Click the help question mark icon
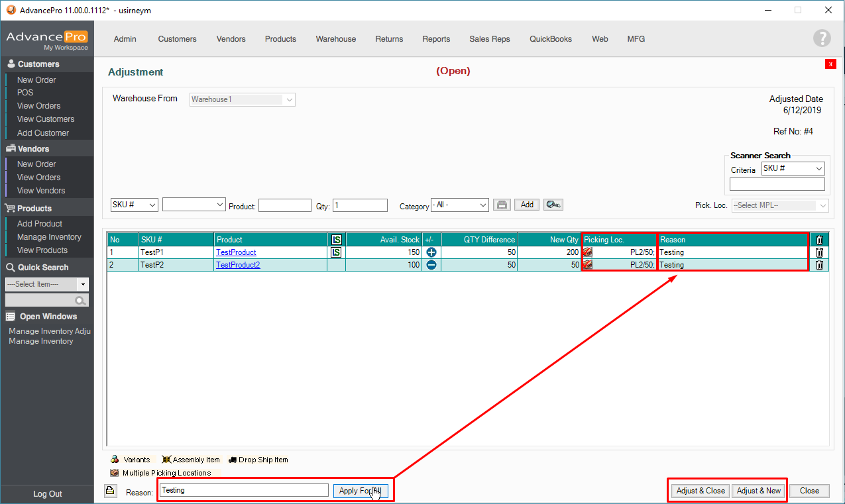The height and width of the screenshot is (504, 845). click(x=822, y=38)
